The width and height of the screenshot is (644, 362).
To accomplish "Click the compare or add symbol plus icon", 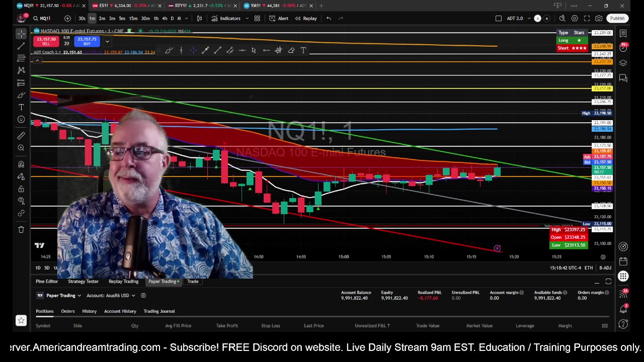I will coord(67,19).
